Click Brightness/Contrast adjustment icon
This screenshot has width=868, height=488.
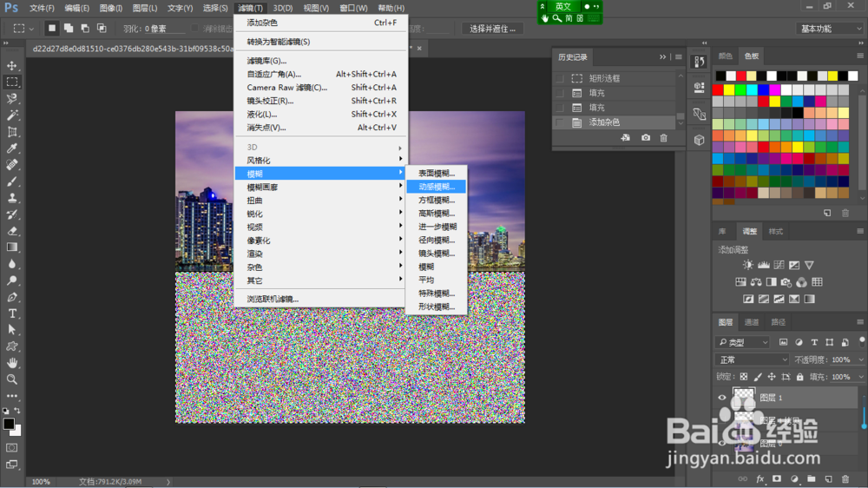point(748,265)
